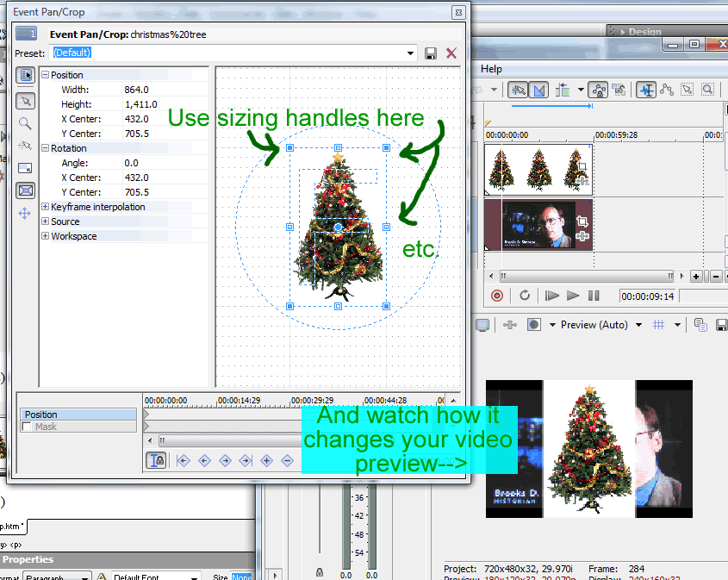Image resolution: width=728 pixels, height=580 pixels.
Task: Click the Record button in transport bar
Action: click(x=497, y=296)
